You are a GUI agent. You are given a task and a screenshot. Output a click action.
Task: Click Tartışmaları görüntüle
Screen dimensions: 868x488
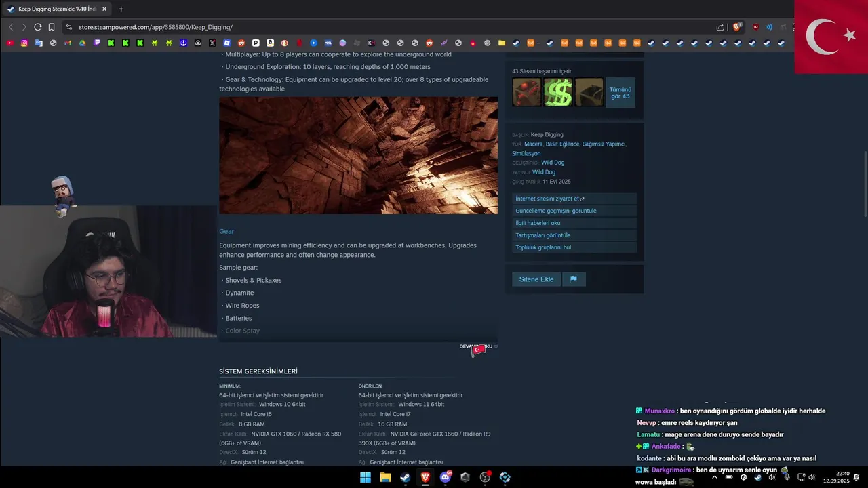tap(574, 235)
